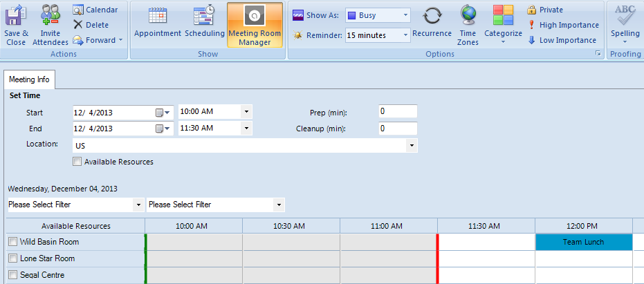Click the Prep (min) input field
The image size is (644, 284).
point(398,112)
